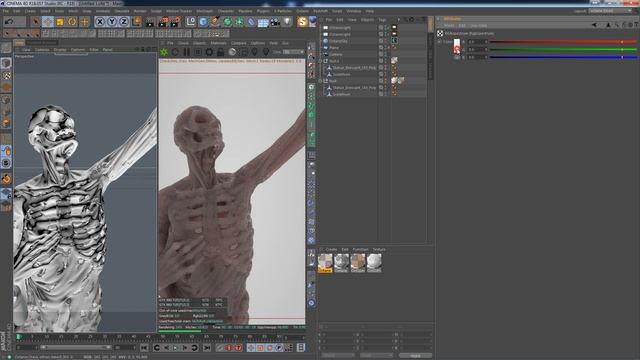
Task: Click Render to Picture Viewer icon
Action: (x=163, y=22)
